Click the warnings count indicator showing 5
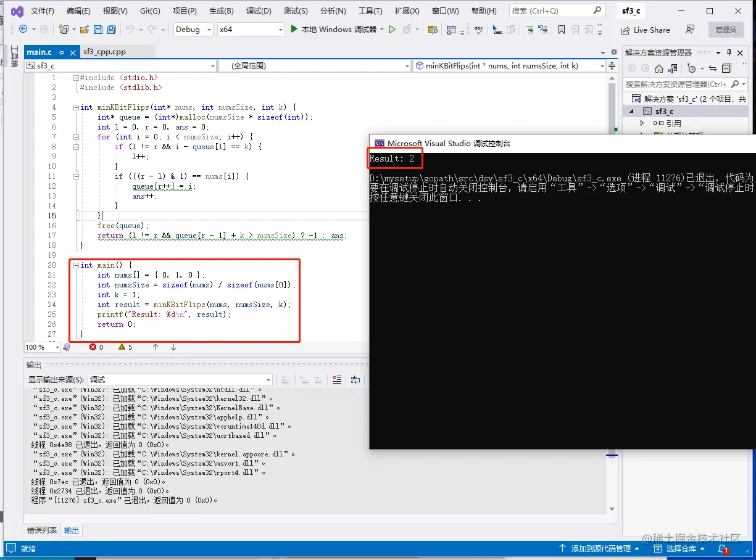 [x=125, y=347]
